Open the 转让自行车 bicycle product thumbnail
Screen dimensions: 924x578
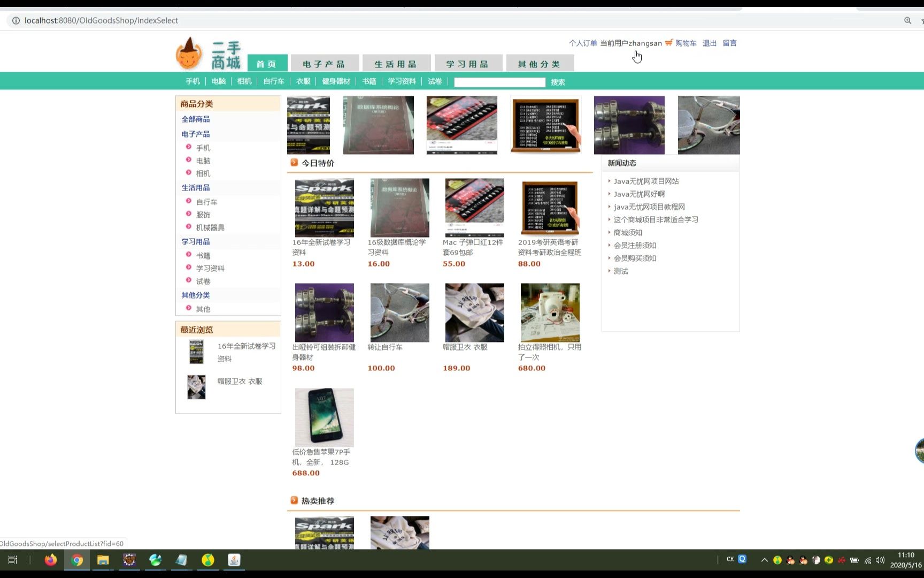399,312
